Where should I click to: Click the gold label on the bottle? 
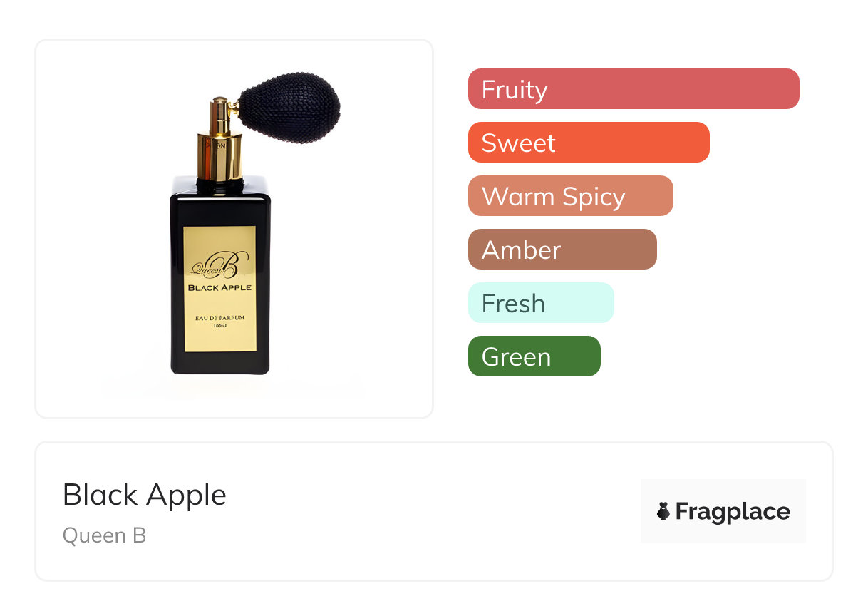pos(219,289)
